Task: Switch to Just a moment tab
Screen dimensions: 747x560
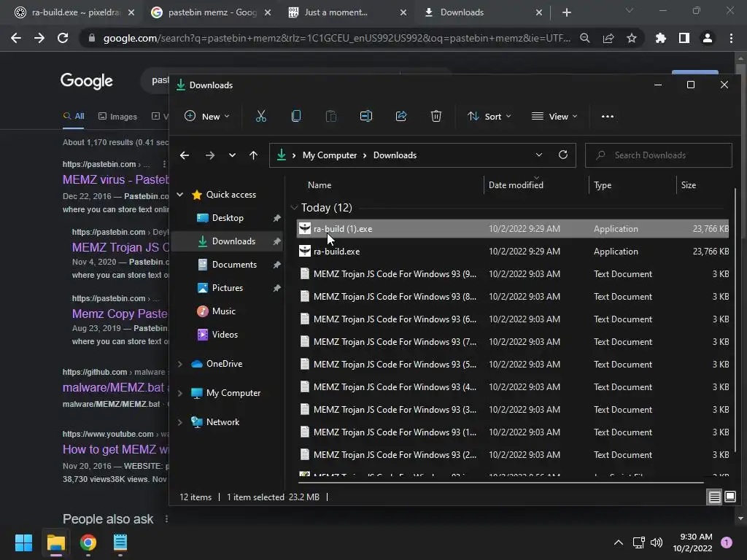Action: [x=347, y=12]
